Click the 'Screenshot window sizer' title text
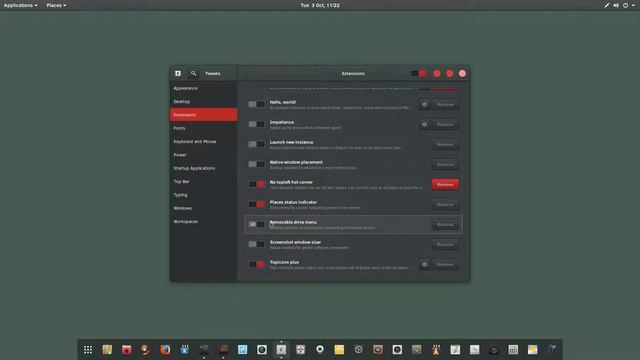Screen dimensions: 640x360 coord(295,242)
